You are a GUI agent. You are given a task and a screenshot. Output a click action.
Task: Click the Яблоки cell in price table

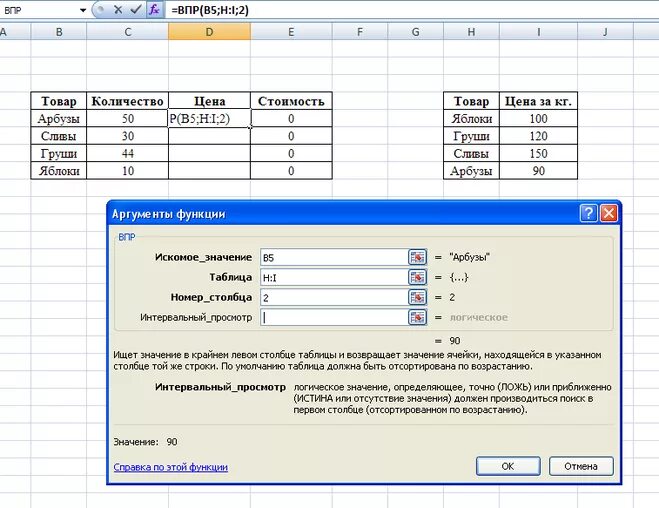point(471,119)
